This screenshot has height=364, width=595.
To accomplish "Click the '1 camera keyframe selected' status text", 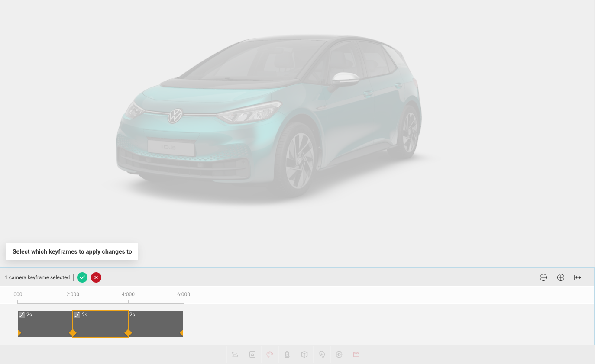I will (37, 277).
